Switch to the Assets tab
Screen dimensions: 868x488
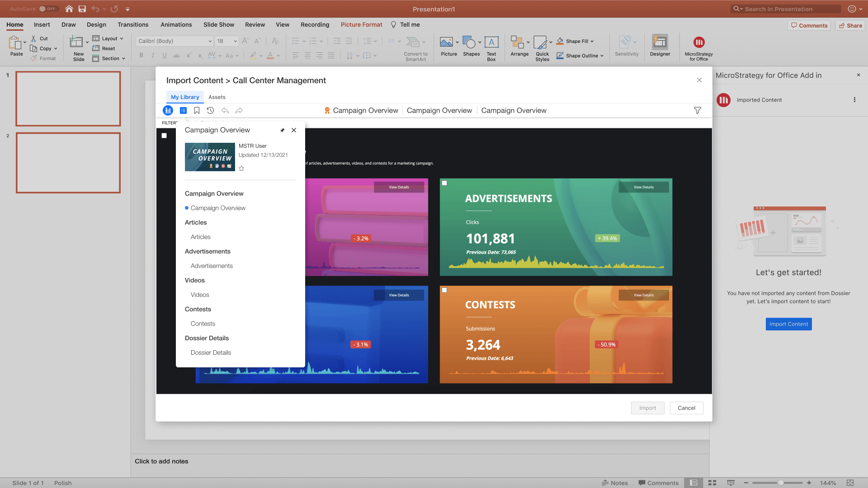217,97
